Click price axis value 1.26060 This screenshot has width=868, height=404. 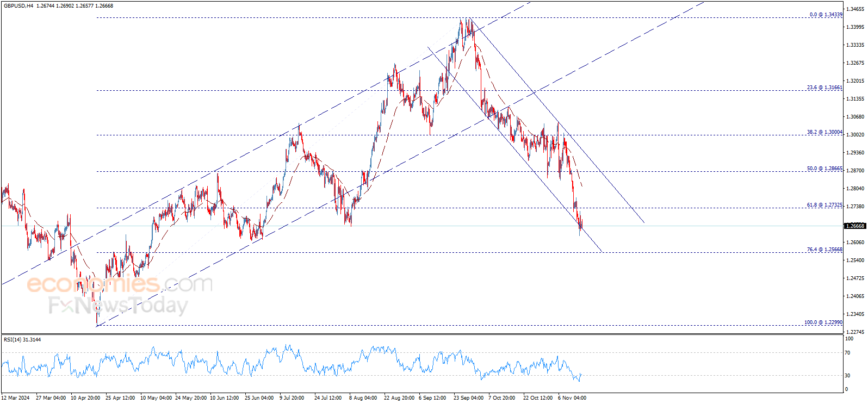855,243
